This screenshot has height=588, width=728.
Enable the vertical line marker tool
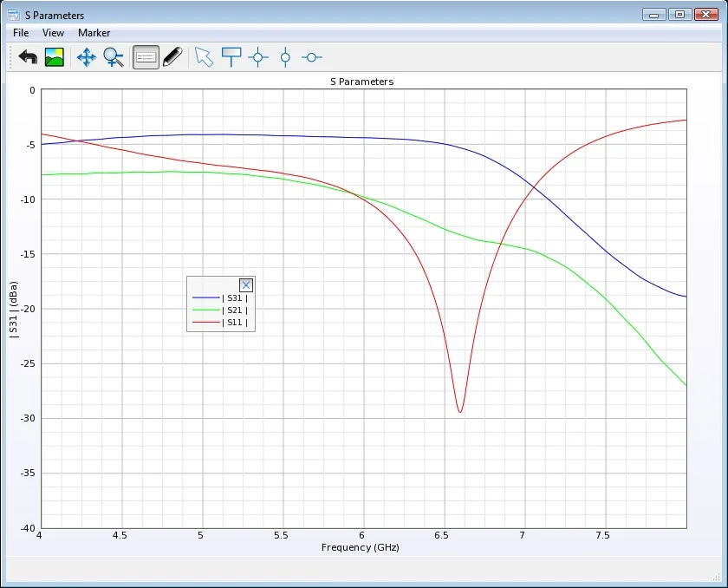coord(286,57)
